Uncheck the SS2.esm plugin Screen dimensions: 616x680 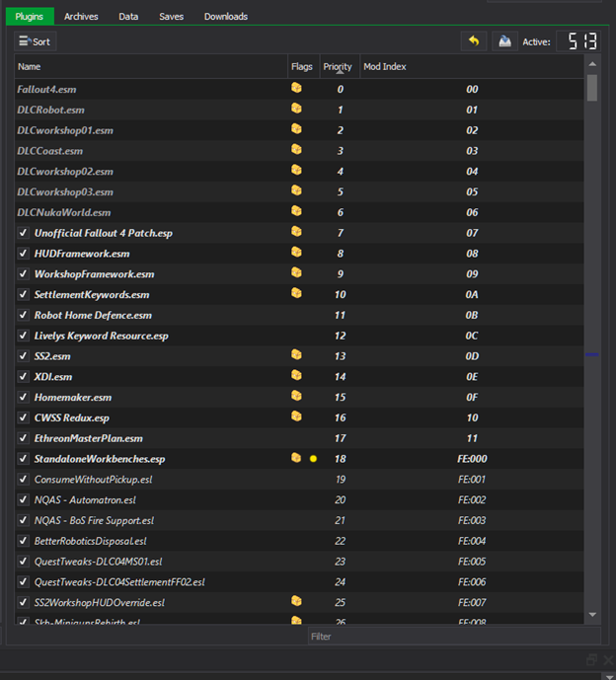[23, 356]
